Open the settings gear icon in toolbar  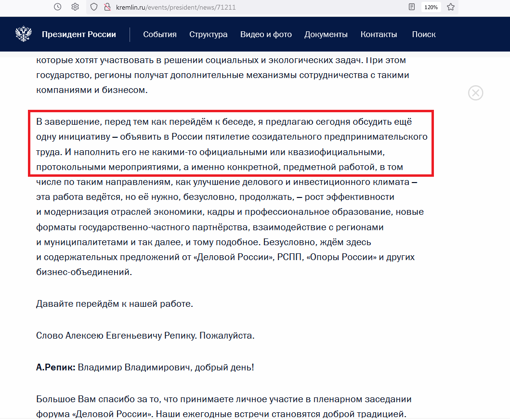click(x=75, y=7)
